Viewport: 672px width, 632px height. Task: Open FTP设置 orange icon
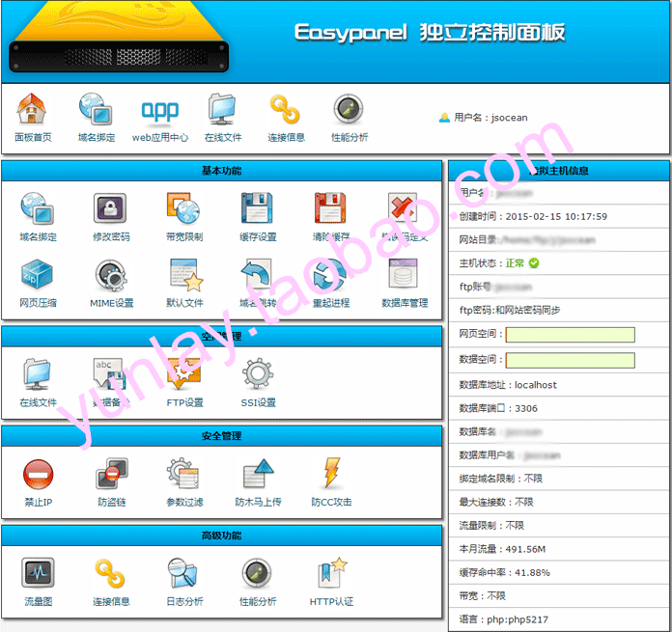tap(183, 374)
